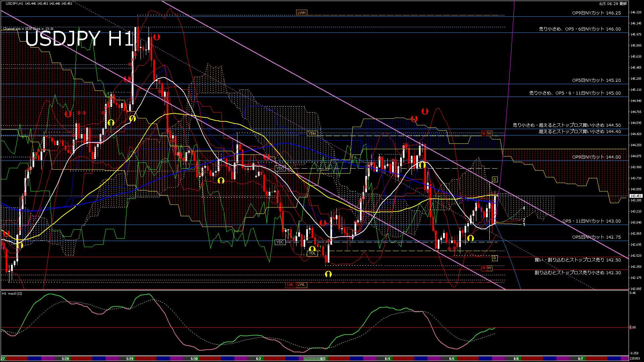Click the yellow marker under the white moving average
Image resolution: width=644 pixels, height=362 pixels.
click(221, 180)
